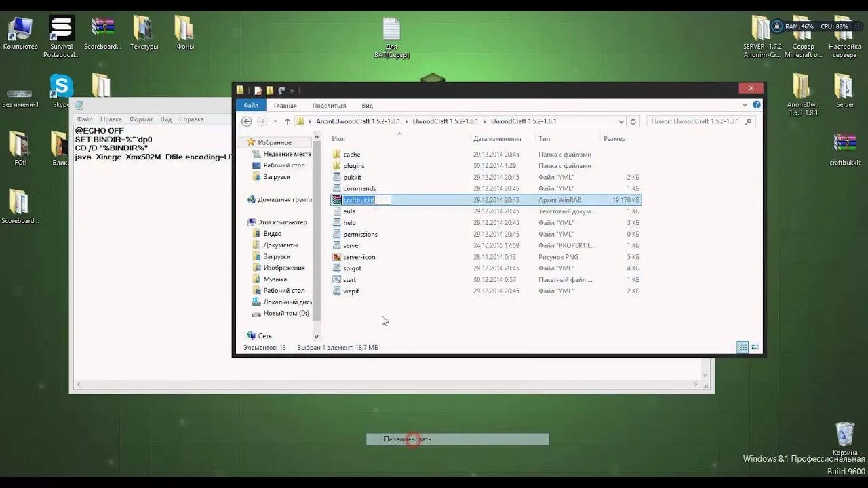Open the Server folder on desktop
The width and height of the screenshot is (868, 488).
point(845,91)
